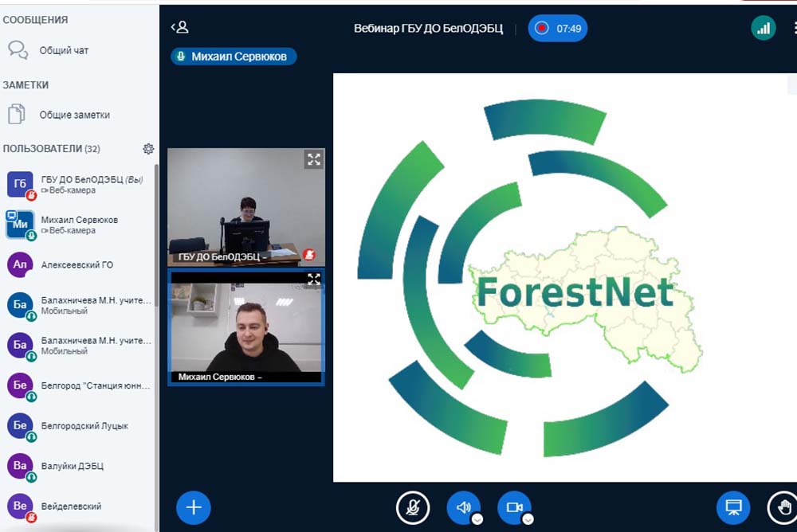Toggle the webcam sharing button
This screenshot has width=797, height=532.
coord(514,507)
